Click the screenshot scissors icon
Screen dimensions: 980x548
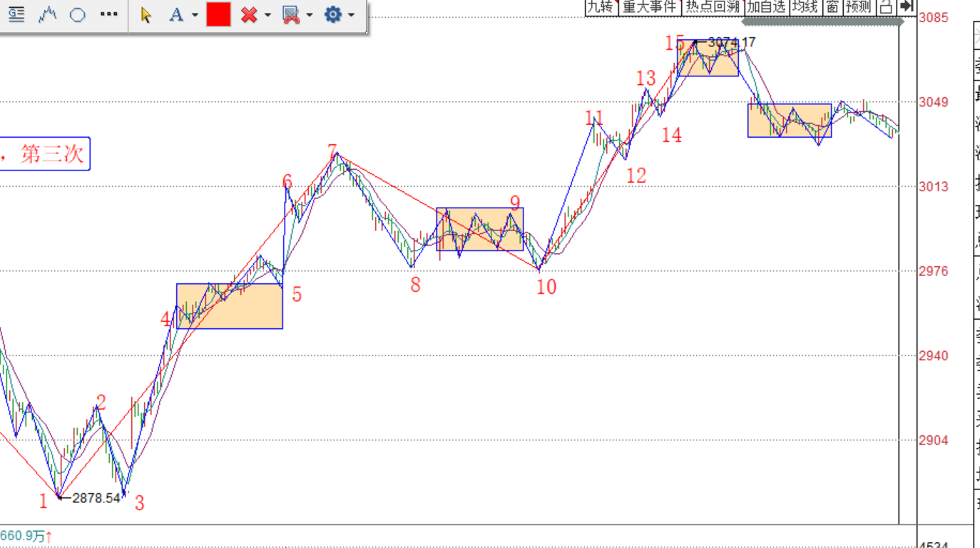[x=290, y=14]
